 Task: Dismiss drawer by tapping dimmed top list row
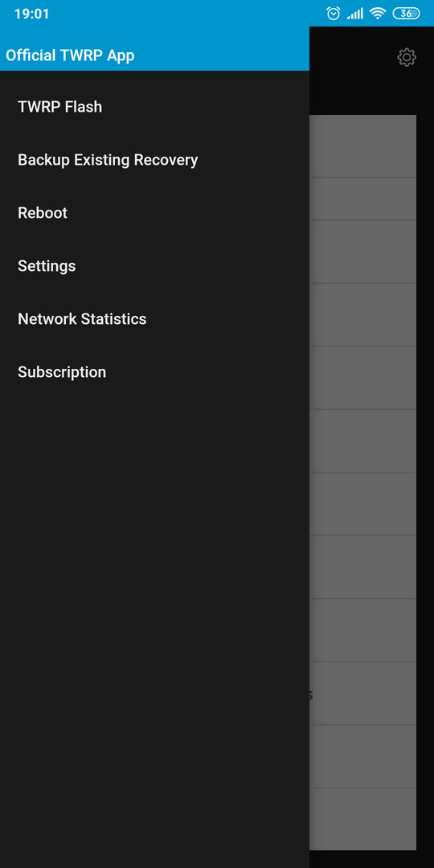tap(362, 146)
